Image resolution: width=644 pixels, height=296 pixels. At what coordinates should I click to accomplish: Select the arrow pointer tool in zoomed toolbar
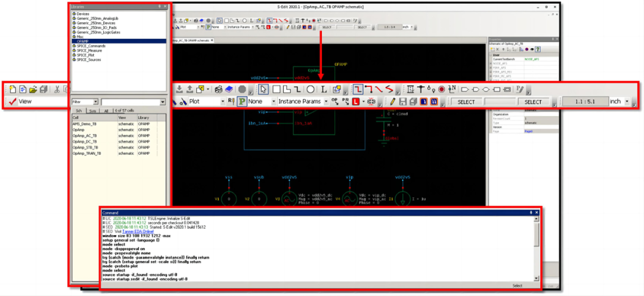[264, 89]
